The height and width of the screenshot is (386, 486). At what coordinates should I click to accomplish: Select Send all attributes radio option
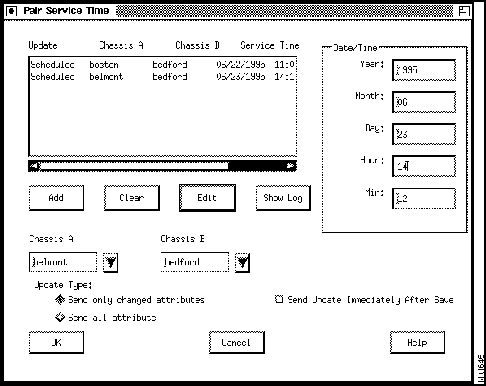[60, 317]
